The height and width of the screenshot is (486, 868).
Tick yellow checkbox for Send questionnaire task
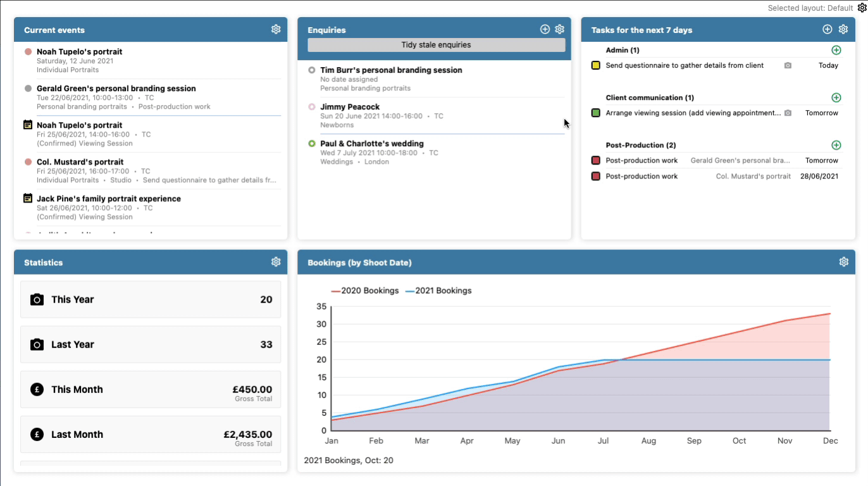pyautogui.click(x=595, y=65)
